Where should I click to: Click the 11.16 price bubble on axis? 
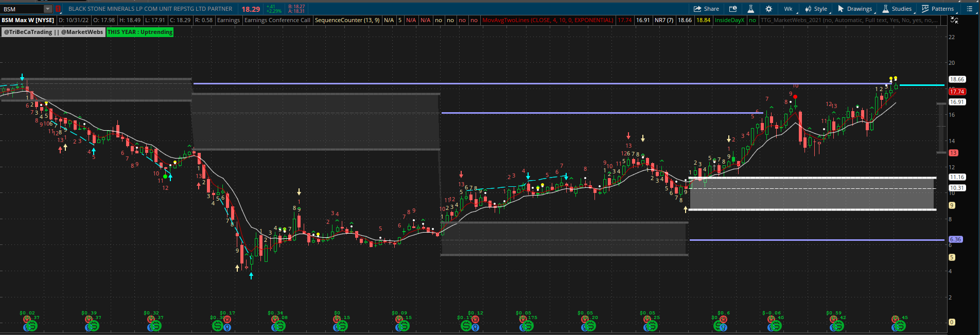957,177
